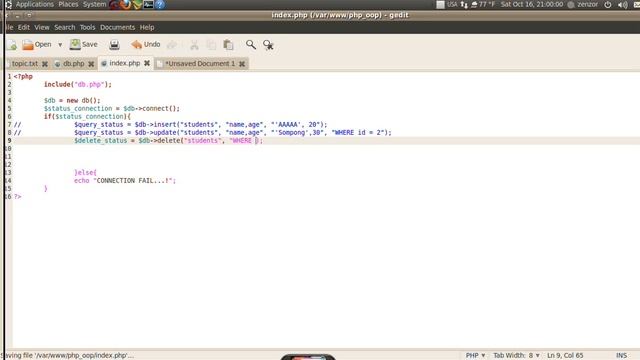This screenshot has width=640, height=360.
Task: Click the $db = new db(); line
Action: [x=72, y=100]
